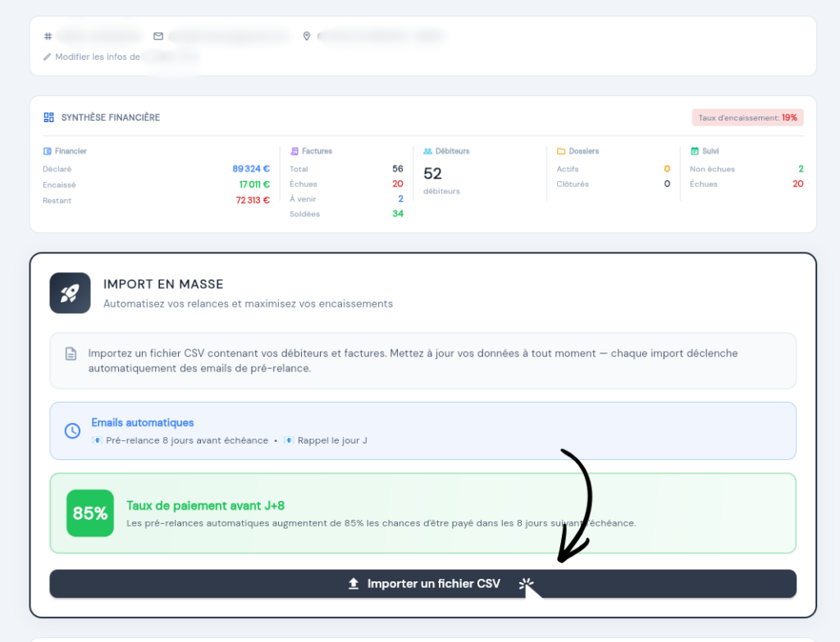Click the green 85% badge
This screenshot has height=642, width=840.
[x=90, y=513]
